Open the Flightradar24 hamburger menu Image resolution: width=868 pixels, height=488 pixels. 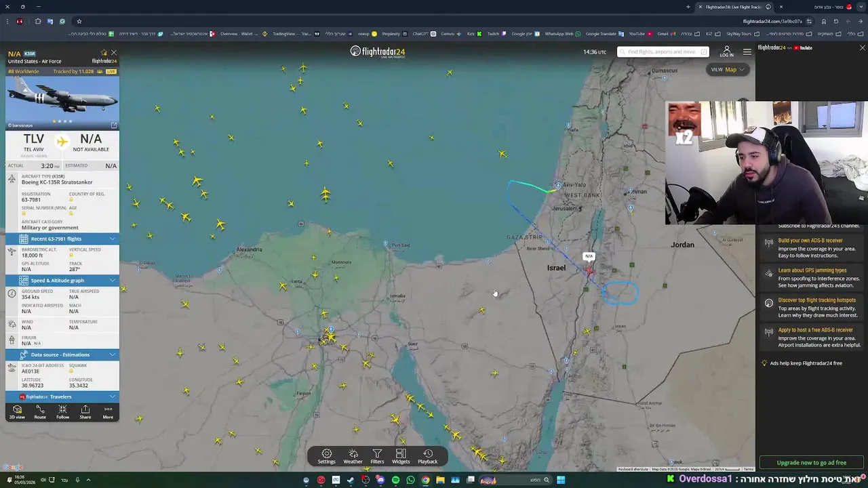pos(747,52)
